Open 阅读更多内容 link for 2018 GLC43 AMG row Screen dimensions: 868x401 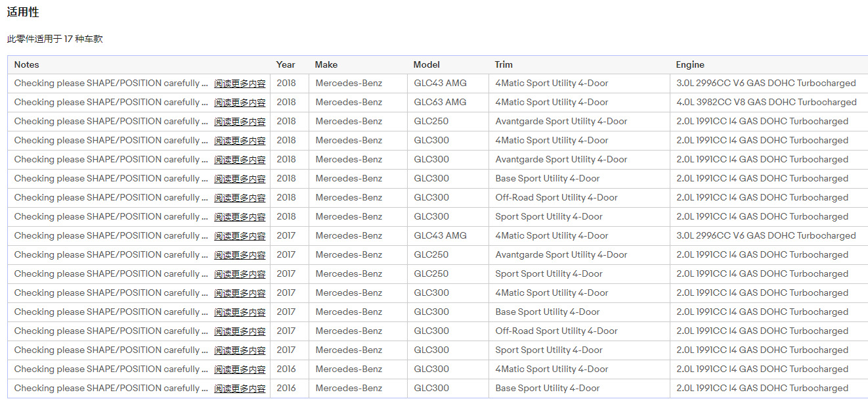click(x=240, y=83)
